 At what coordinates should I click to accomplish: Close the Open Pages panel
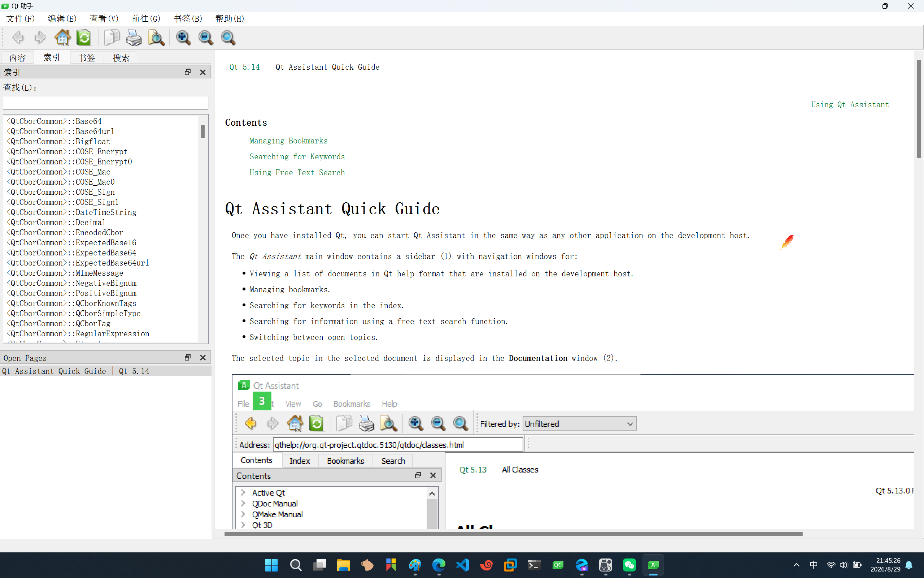(x=203, y=357)
